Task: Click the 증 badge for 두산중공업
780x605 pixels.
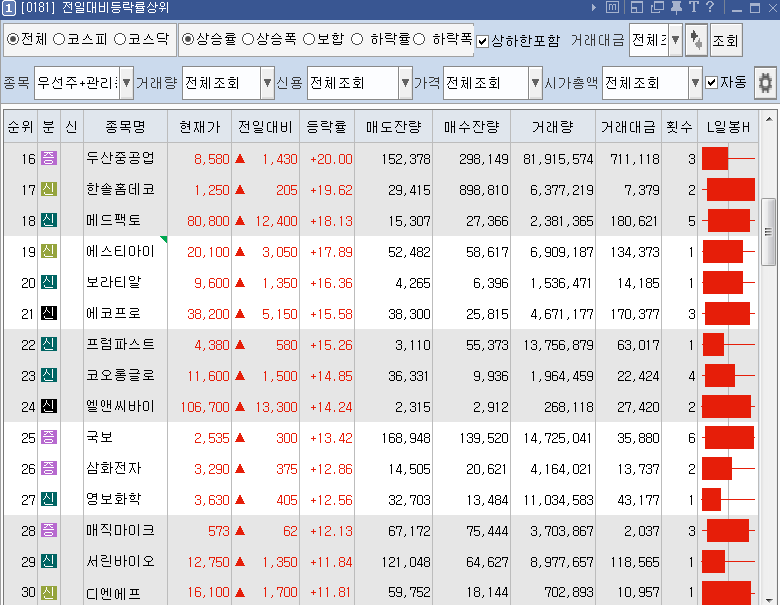Action: coord(48,158)
